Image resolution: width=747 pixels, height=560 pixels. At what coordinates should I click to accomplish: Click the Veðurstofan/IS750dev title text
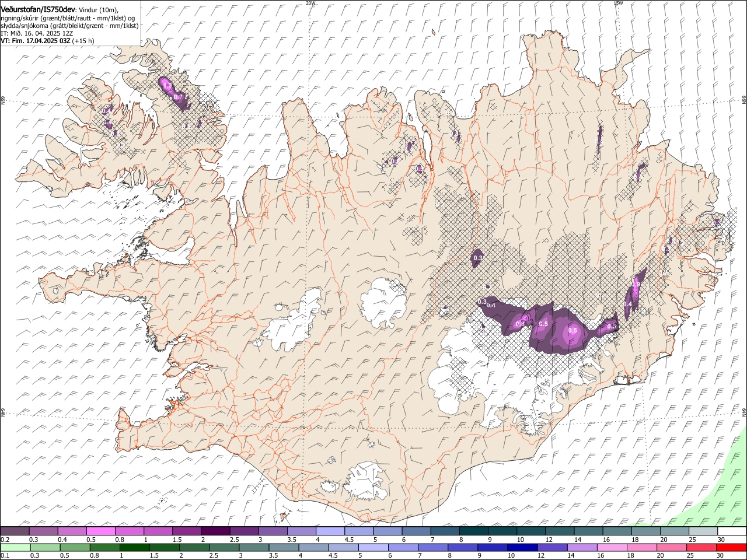tap(37, 9)
